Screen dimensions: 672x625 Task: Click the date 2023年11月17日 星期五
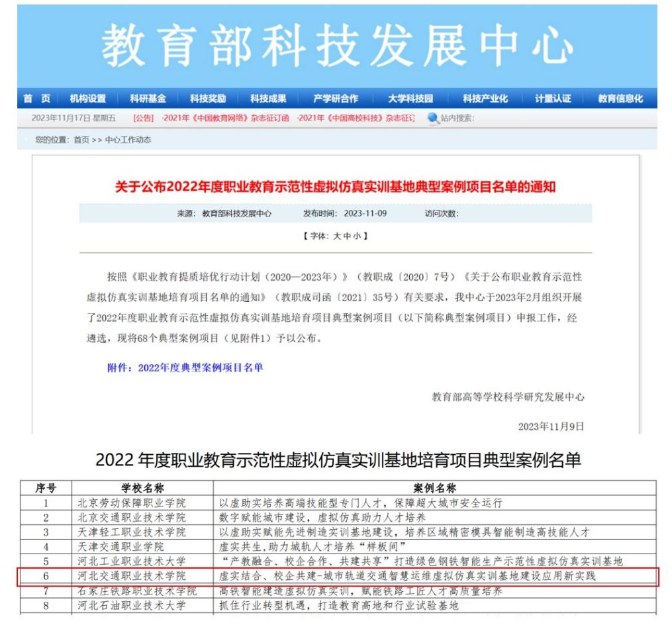click(x=73, y=119)
